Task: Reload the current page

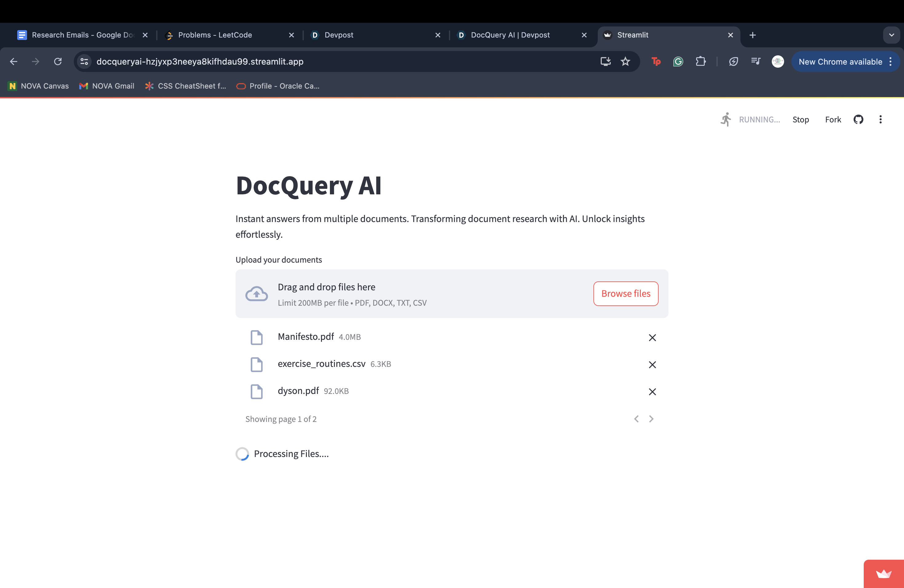Action: (58, 62)
